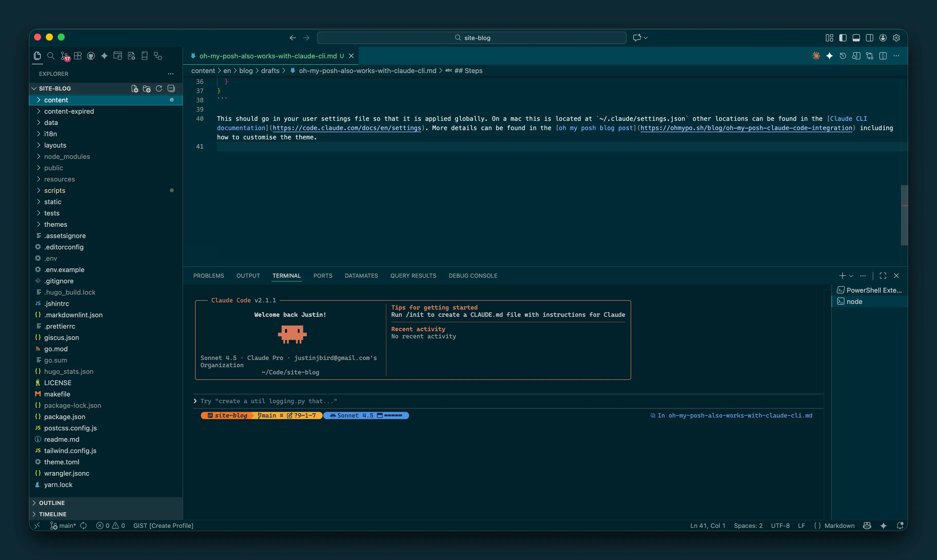The width and height of the screenshot is (937, 560).
Task: Split the editor to the right
Action: (x=883, y=56)
